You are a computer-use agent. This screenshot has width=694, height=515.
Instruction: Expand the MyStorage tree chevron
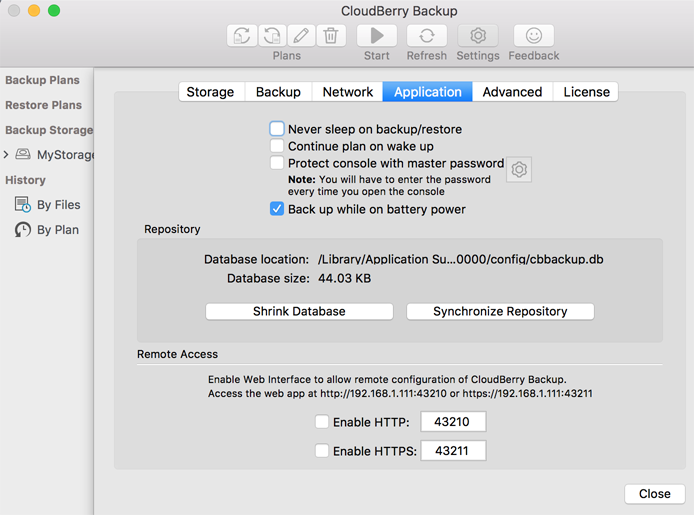(x=6, y=154)
